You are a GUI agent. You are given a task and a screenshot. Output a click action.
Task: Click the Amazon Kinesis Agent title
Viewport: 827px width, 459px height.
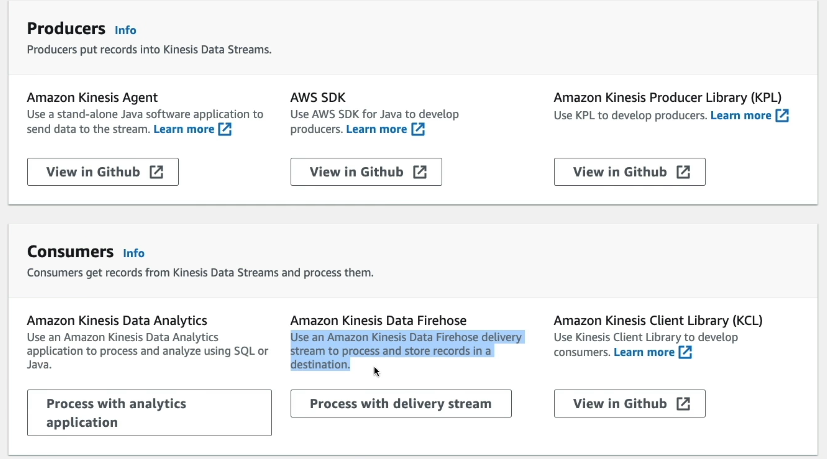tap(92, 98)
